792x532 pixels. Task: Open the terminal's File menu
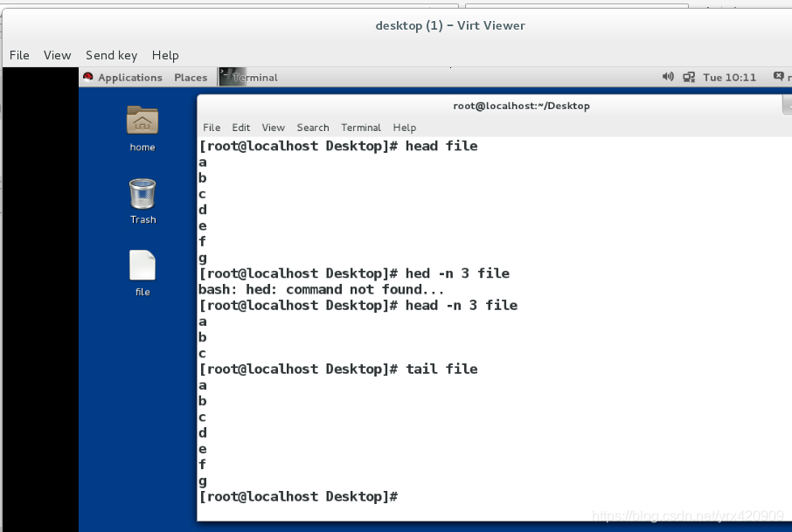[212, 128]
